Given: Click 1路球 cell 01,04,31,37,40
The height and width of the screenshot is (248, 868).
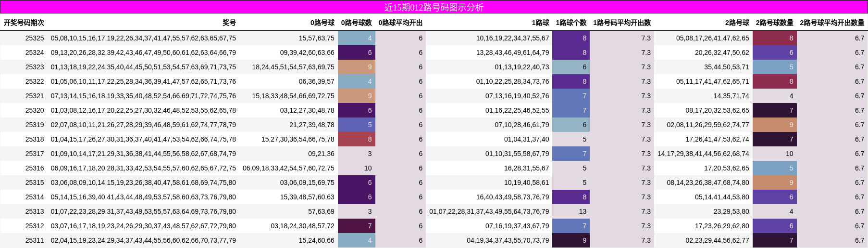Looking at the screenshot, I should [x=526, y=139].
